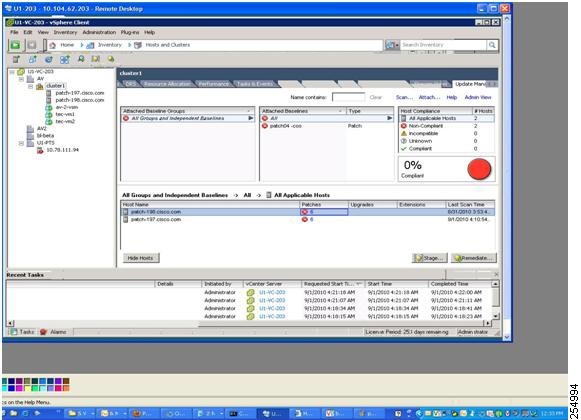Open the Inventory menu
581x420 pixels.
click(65, 33)
